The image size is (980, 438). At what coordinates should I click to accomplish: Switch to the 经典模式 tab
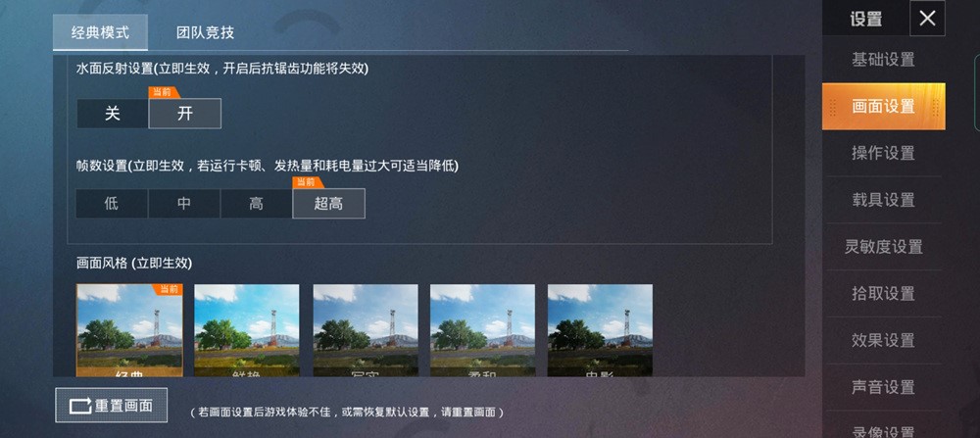coord(101,32)
